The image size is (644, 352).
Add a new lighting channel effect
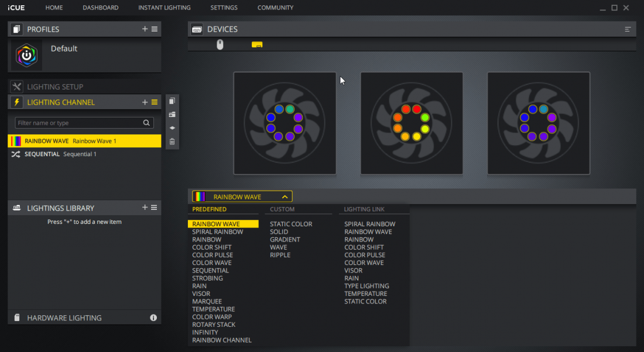[145, 102]
